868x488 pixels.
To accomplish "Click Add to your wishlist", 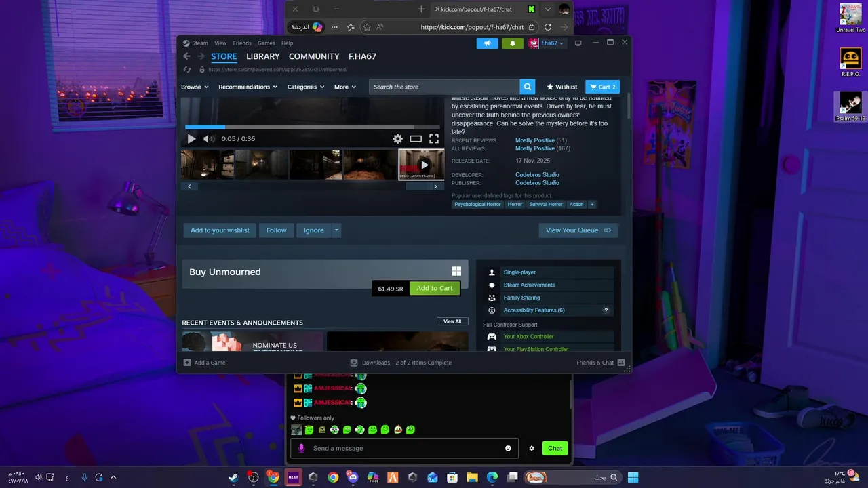I will click(220, 230).
